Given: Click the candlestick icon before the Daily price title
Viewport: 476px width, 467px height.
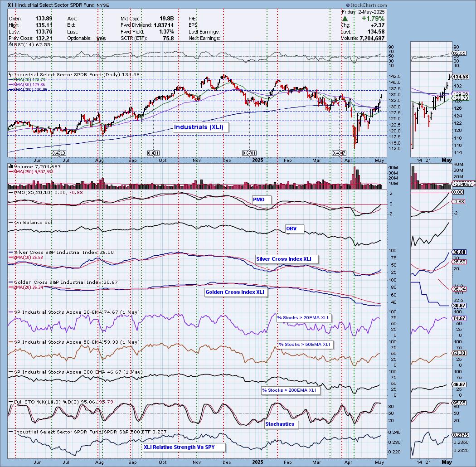Looking at the screenshot, I should coord(11,74).
